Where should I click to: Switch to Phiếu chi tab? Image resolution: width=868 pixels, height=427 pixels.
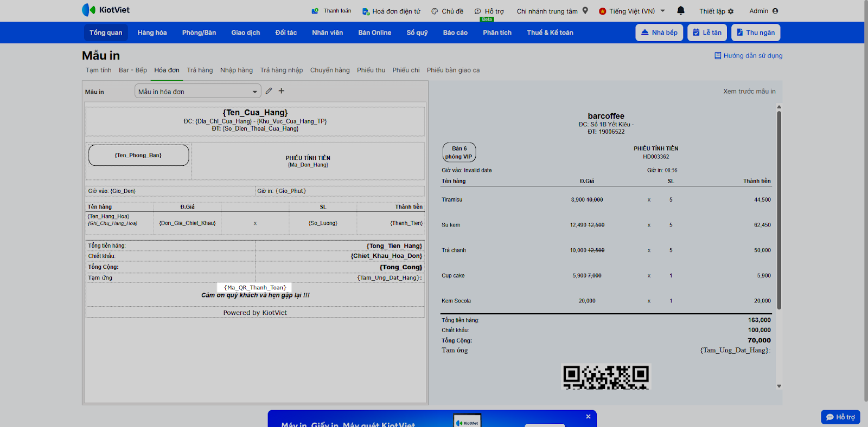[406, 70]
